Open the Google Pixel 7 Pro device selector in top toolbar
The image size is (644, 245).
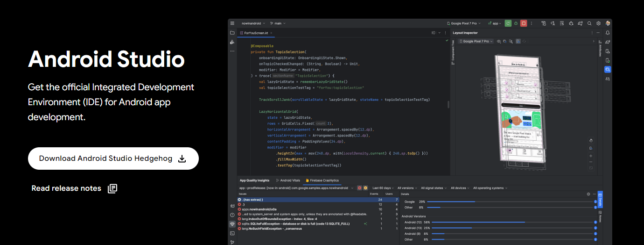pyautogui.click(x=463, y=23)
